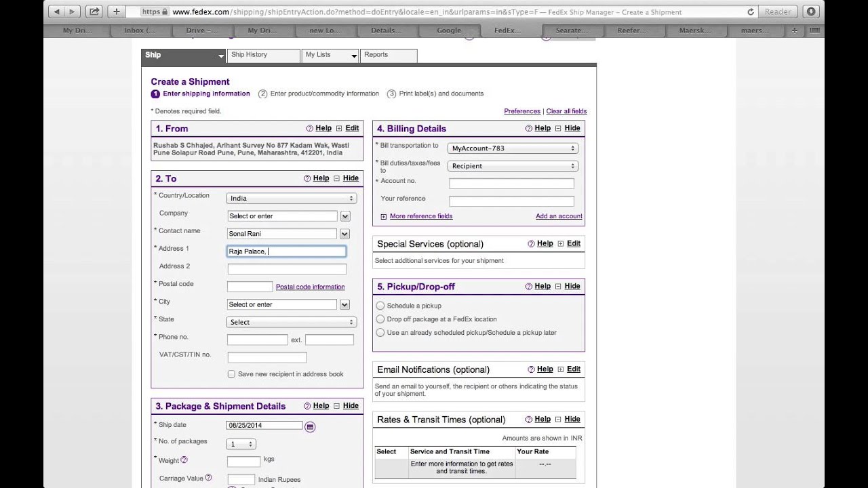The width and height of the screenshot is (868, 488).
Task: Click the browser page refresh icon
Action: 751,12
